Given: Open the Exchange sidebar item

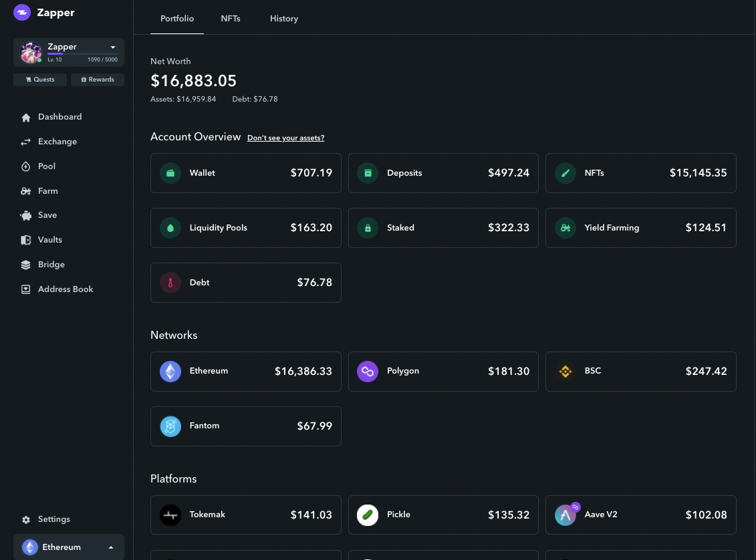Looking at the screenshot, I should [57, 142].
